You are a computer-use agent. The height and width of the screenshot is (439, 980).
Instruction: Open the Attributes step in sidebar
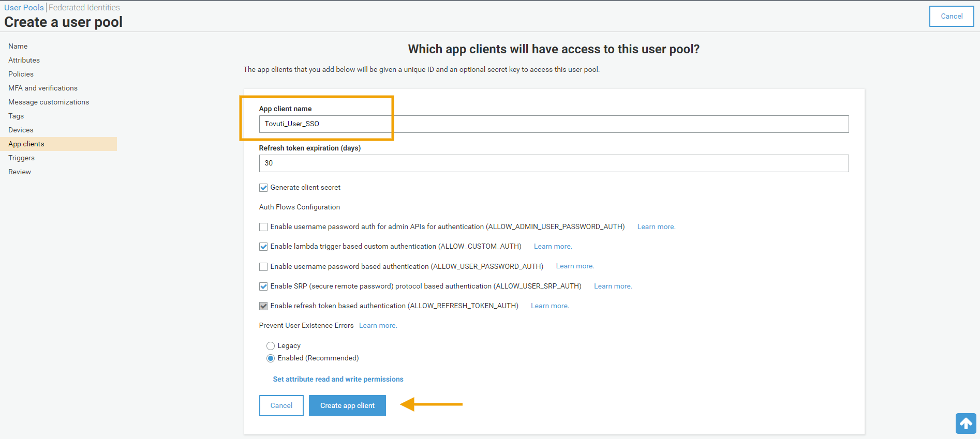click(24, 60)
